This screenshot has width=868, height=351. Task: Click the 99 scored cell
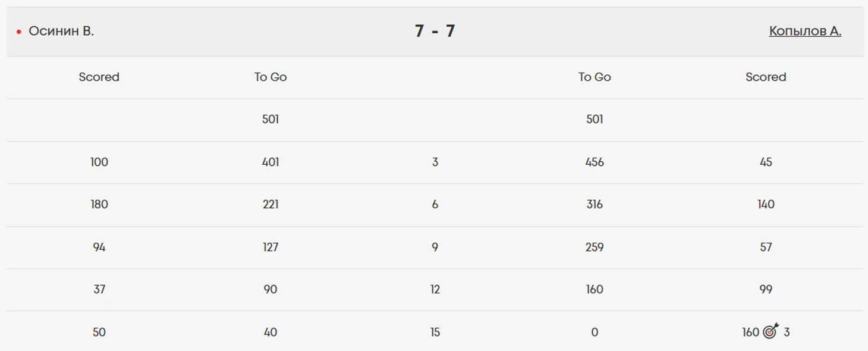click(x=766, y=289)
